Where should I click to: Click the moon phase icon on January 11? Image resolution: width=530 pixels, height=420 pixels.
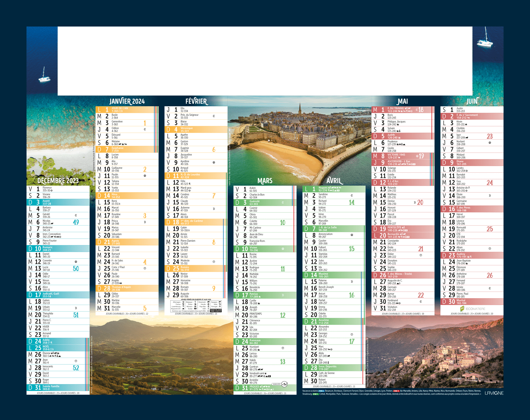point(145,176)
